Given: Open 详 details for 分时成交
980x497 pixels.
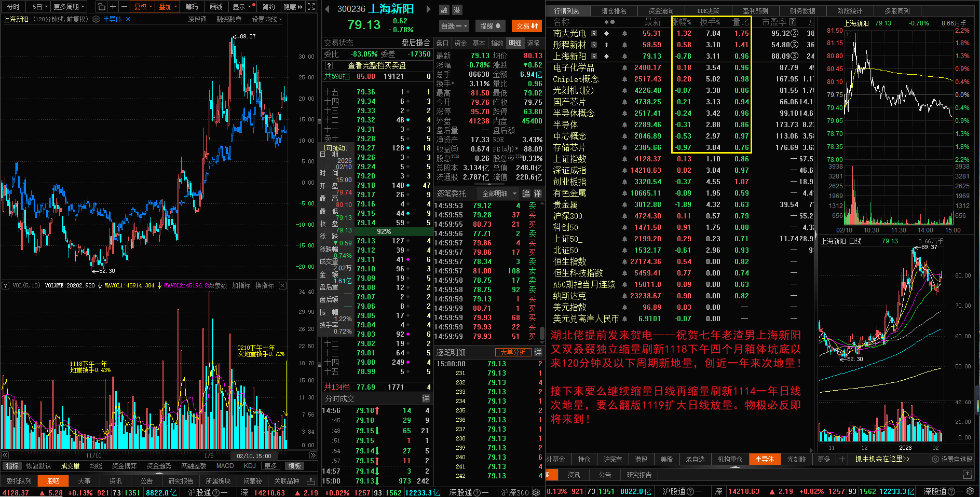Looking at the screenshot, I should [426, 398].
